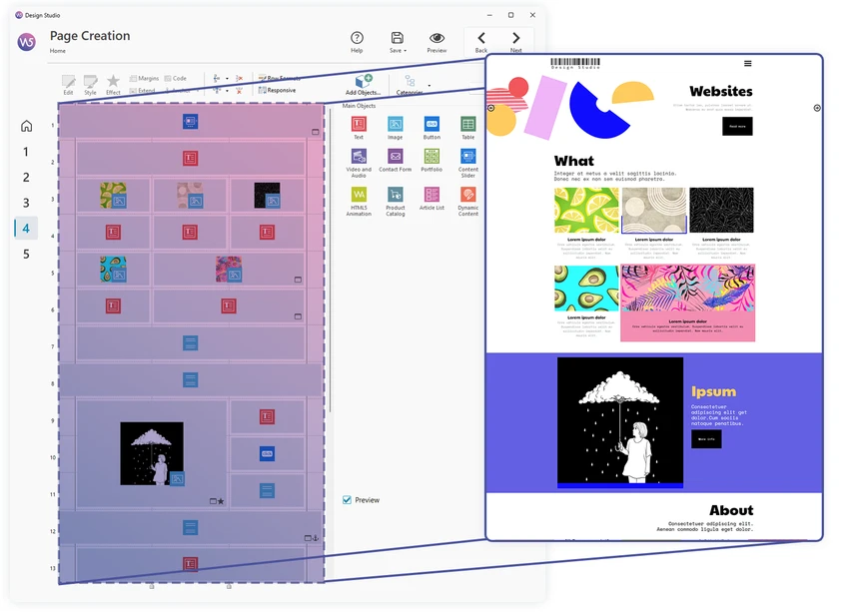Insert an Image object from Main Objects
The width and height of the screenshot is (868, 612).
pos(395,124)
